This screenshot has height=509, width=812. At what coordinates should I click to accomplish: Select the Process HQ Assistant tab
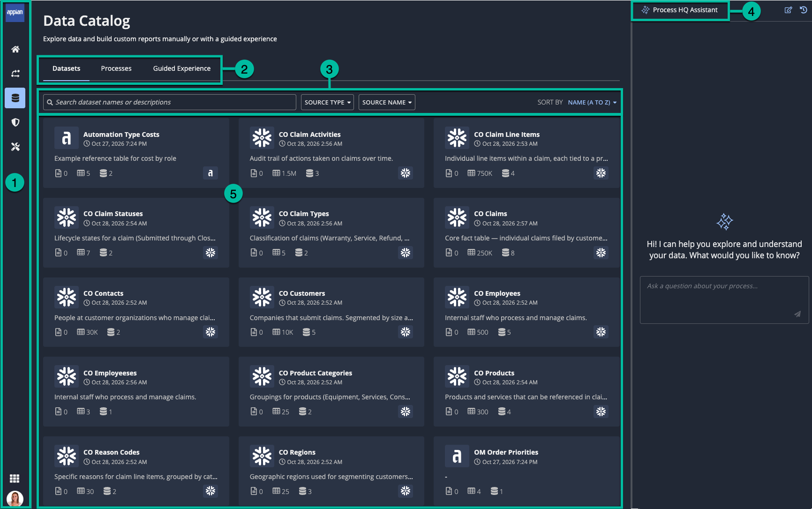click(680, 10)
